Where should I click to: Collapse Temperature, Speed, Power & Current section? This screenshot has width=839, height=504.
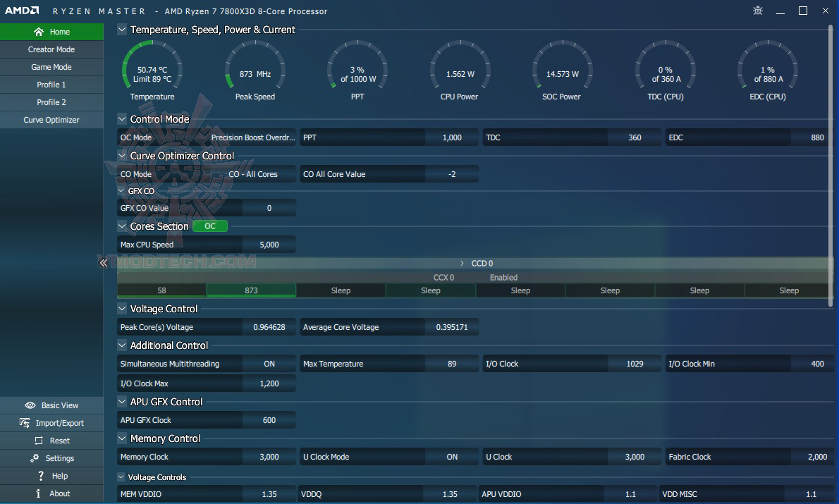[x=122, y=30]
